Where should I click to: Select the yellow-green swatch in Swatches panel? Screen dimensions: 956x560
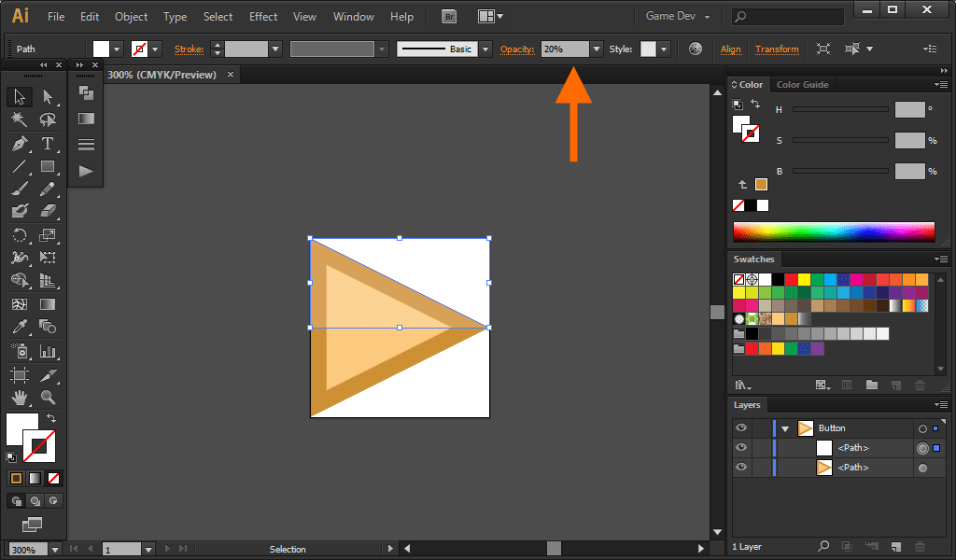(x=751, y=292)
